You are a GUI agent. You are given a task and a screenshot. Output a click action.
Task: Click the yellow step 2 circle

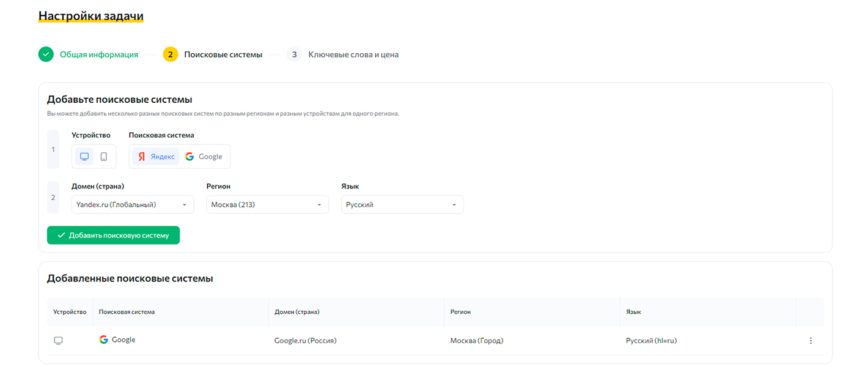(171, 54)
